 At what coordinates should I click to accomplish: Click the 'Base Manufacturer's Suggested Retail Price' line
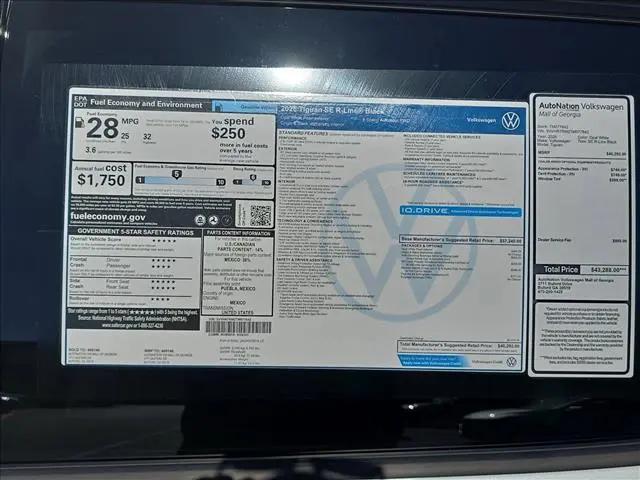pos(461,240)
